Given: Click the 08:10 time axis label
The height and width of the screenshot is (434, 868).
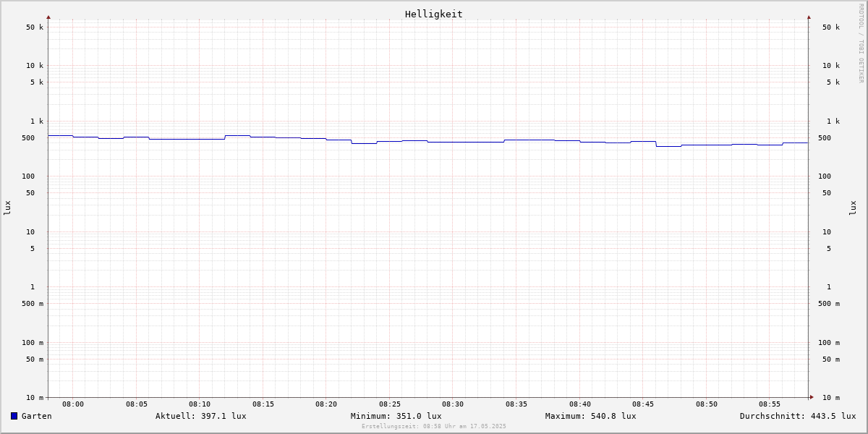Looking at the screenshot, I should point(200,404).
